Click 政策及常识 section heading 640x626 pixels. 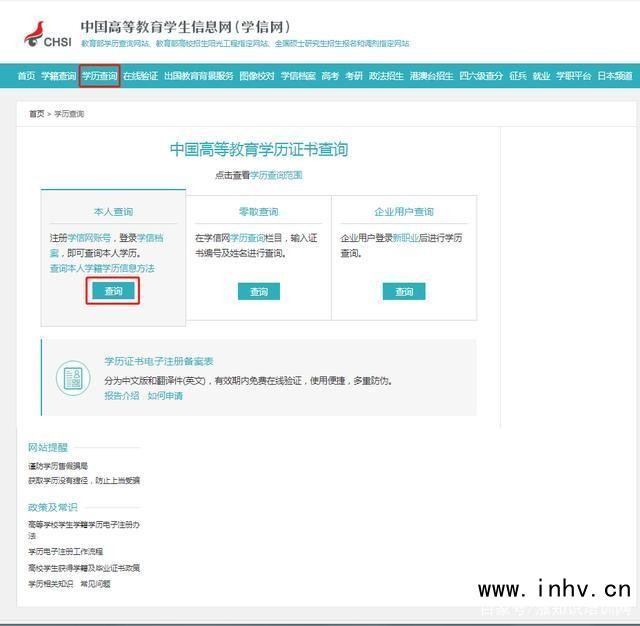coord(53,507)
